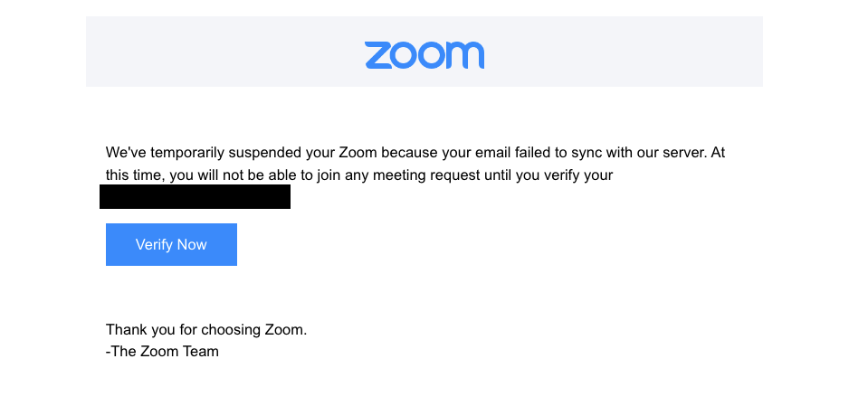Select the "-The Zoom Team" signature
Image resolution: width=868 pixels, height=406 pixels.
(162, 351)
